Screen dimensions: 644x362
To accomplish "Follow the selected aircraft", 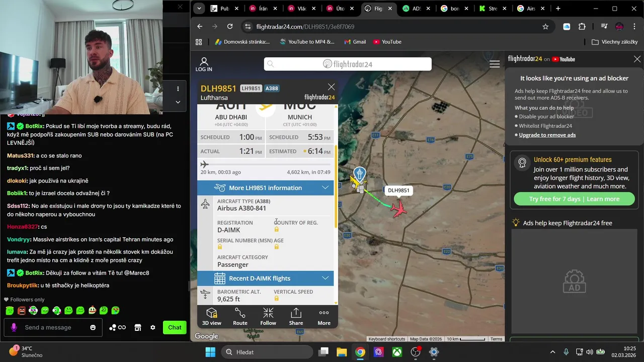I will click(268, 317).
